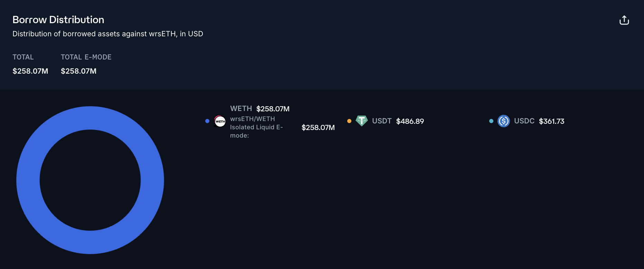Screen dimensions: 644x269
Task: Click the TOTAL E-MODE label
Action: pyautogui.click(x=86, y=57)
